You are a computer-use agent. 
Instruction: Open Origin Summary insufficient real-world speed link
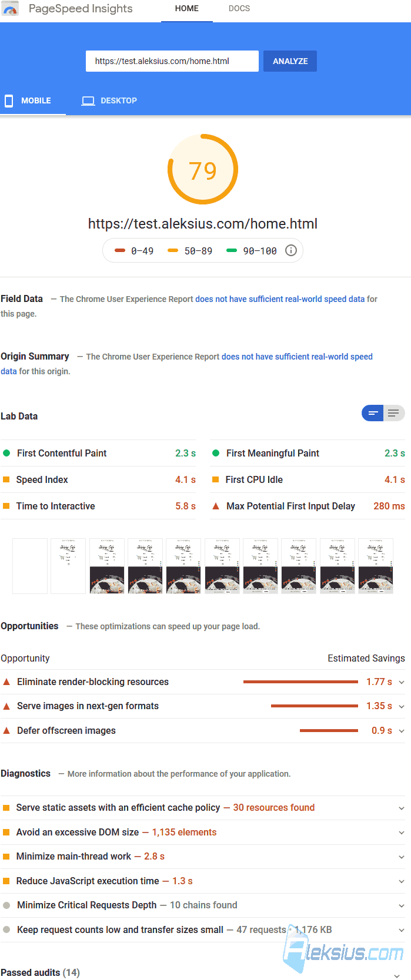tap(297, 357)
